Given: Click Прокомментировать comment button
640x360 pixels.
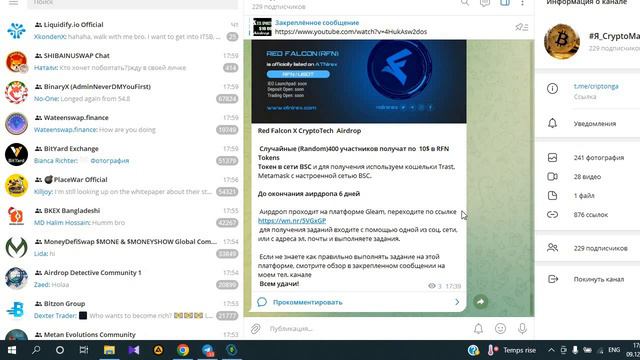Looking at the screenshot, I should pos(308,302).
